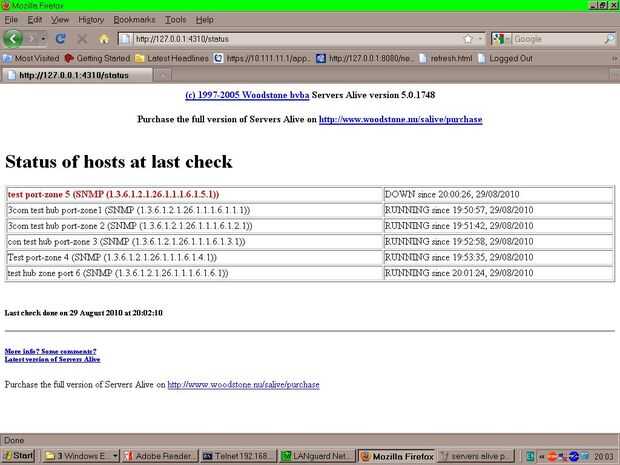The image size is (620, 465).
Task: Open the Edit menu
Action: point(34,19)
